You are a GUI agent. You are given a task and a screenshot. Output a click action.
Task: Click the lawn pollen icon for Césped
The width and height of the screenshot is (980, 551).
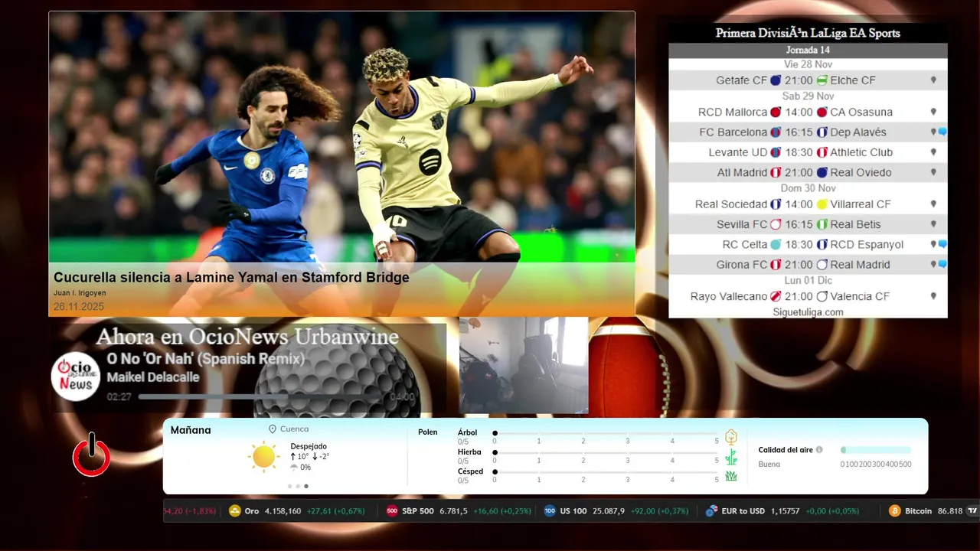tap(731, 476)
